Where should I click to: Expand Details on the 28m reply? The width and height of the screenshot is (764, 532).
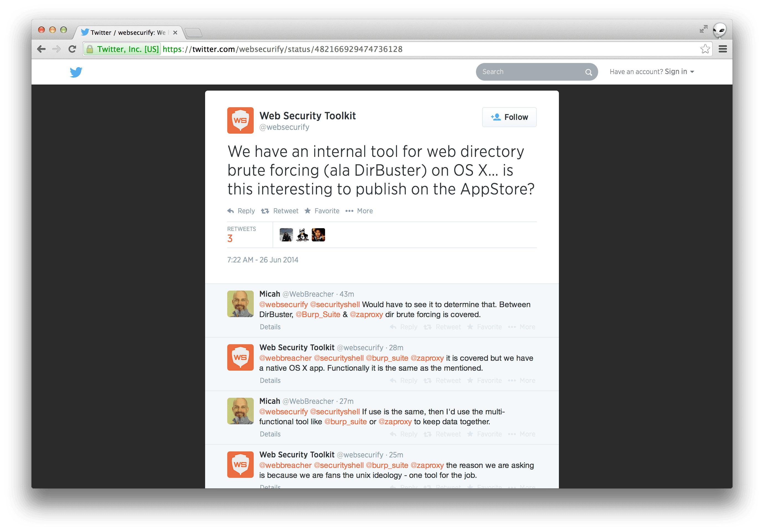point(270,380)
